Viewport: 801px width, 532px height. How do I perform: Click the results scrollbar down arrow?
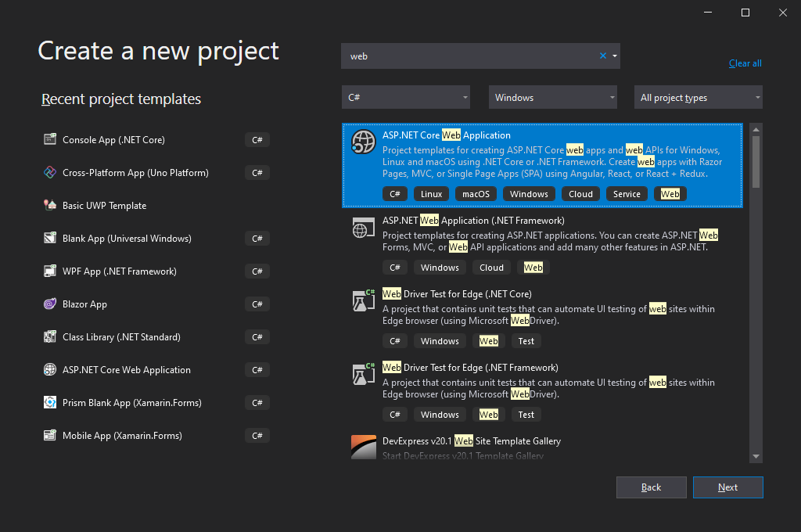point(756,456)
